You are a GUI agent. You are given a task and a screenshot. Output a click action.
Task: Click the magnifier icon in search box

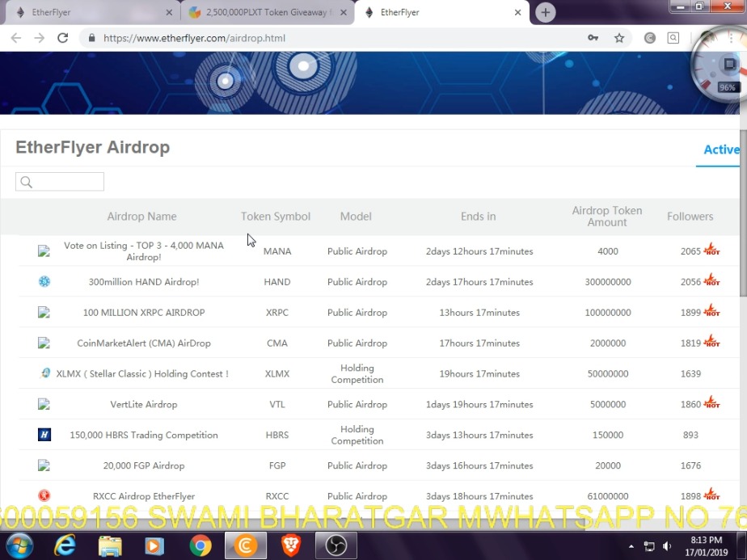pyautogui.click(x=26, y=182)
